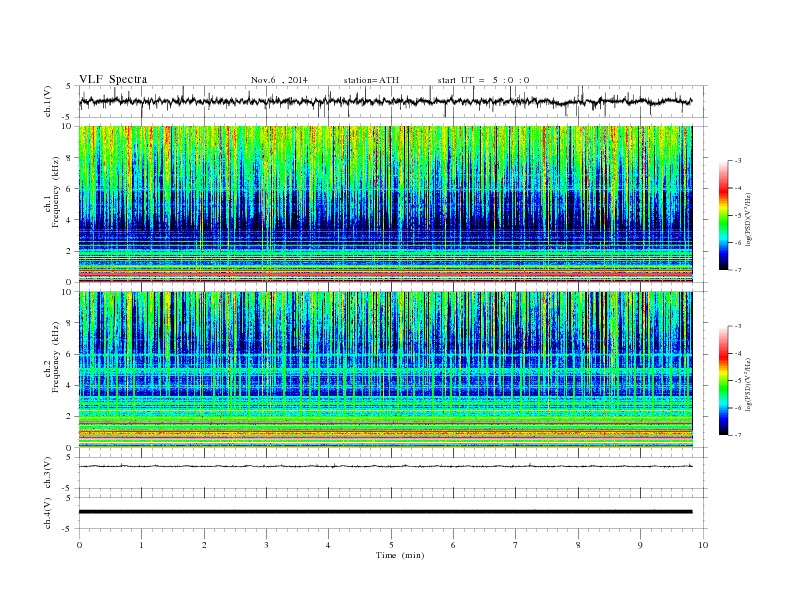The image size is (792, 612).
Task: Click the ch.4 thick black waveform band
Action: (385, 512)
